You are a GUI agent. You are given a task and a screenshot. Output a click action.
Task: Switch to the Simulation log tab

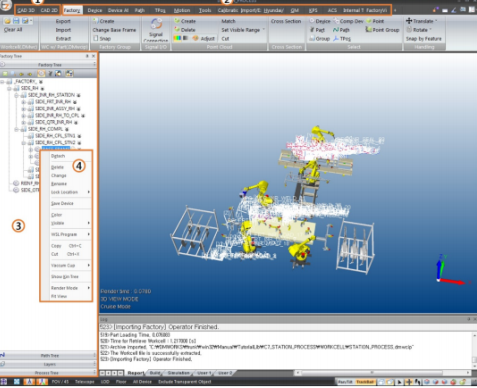click(x=179, y=373)
